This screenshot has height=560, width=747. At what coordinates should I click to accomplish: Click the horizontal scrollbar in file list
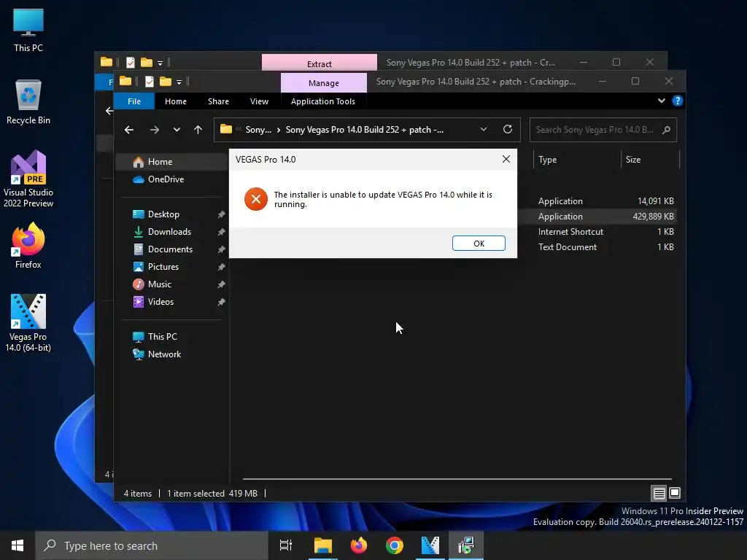(457, 479)
